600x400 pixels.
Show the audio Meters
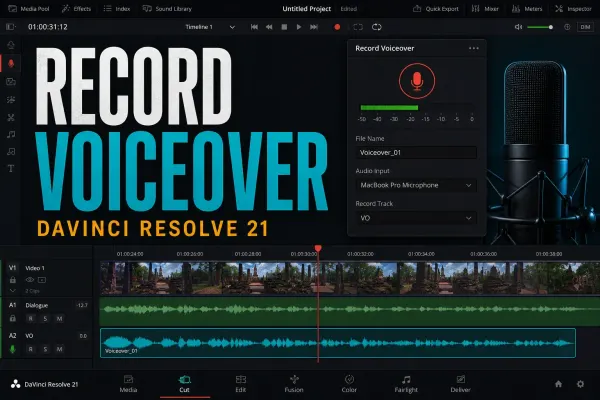[527, 8]
